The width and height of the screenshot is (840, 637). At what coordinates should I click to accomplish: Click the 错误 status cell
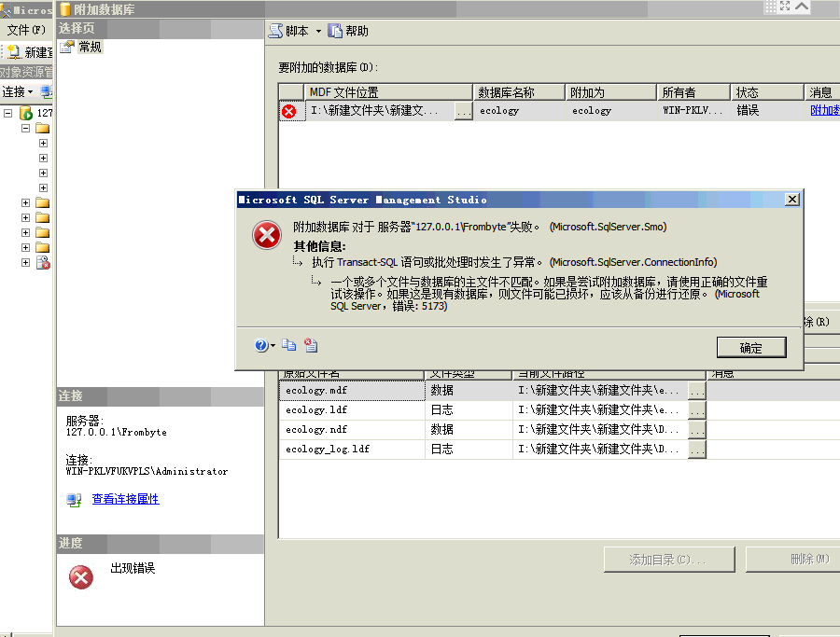coord(767,111)
